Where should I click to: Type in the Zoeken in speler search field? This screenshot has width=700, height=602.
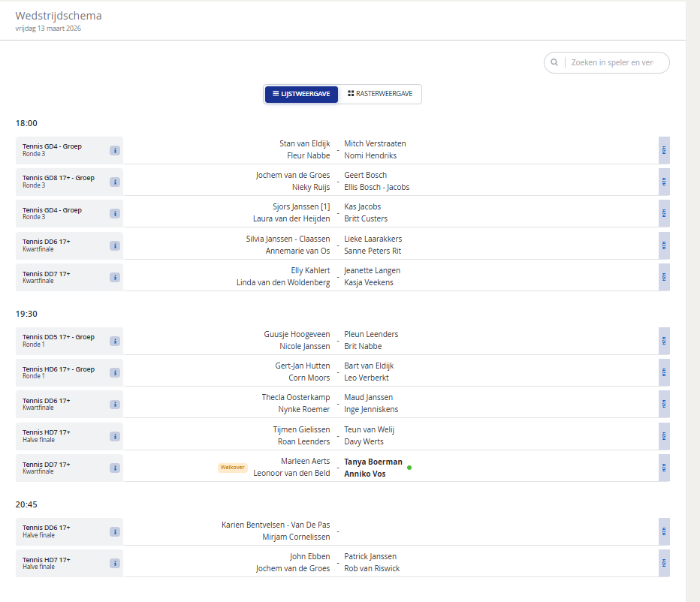pyautogui.click(x=612, y=63)
